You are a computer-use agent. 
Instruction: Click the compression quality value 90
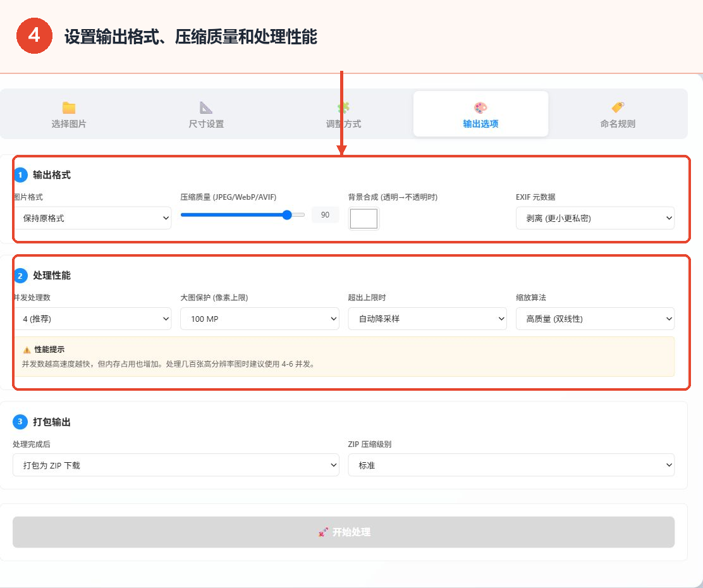(x=325, y=215)
